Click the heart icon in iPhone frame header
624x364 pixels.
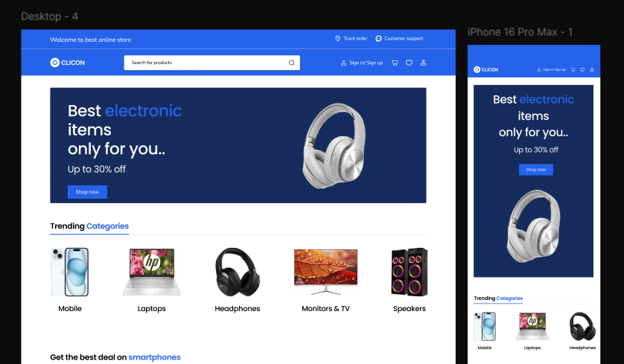pos(582,69)
